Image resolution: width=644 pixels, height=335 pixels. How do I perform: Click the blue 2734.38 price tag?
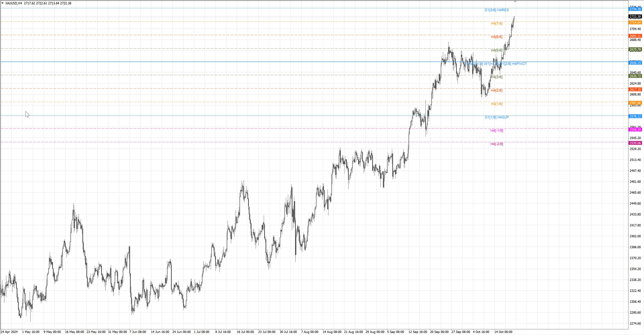point(635,9)
